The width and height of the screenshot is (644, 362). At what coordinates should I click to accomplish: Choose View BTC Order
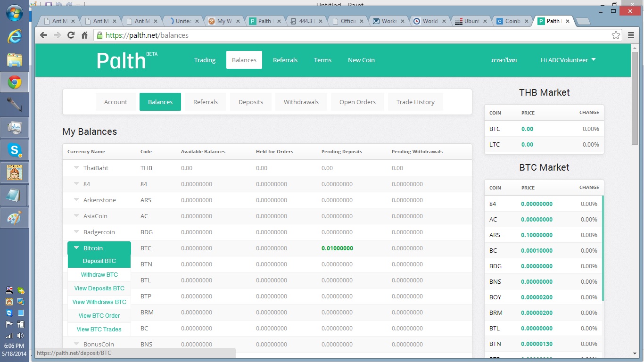[99, 315]
